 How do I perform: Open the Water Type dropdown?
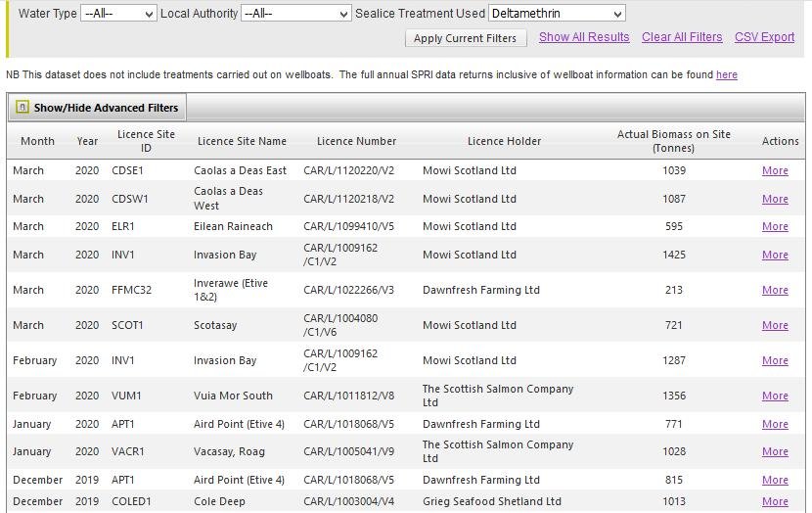[x=118, y=14]
